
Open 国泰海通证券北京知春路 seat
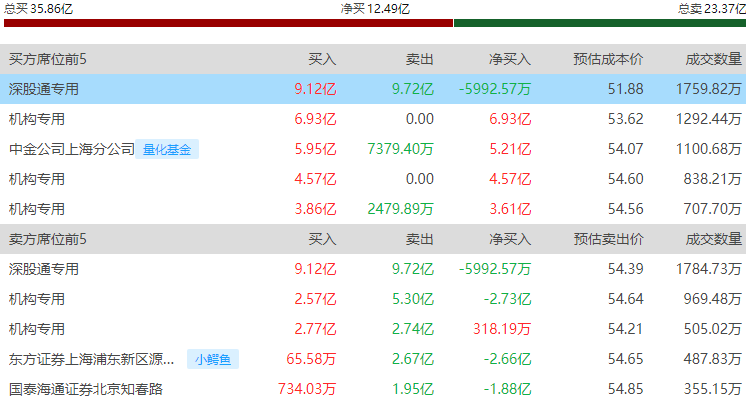click(x=86, y=389)
